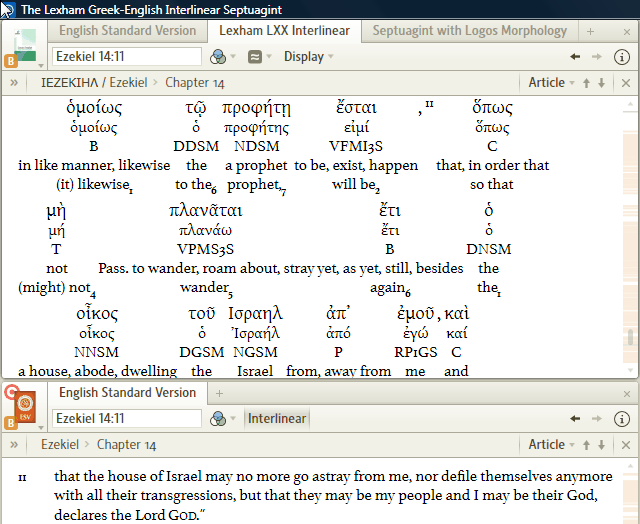
Task: Go forward in bottom panel history
Action: point(597,419)
